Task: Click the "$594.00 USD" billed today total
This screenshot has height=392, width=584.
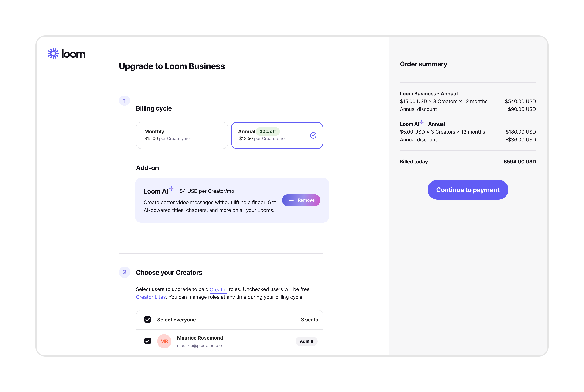Action: [520, 161]
